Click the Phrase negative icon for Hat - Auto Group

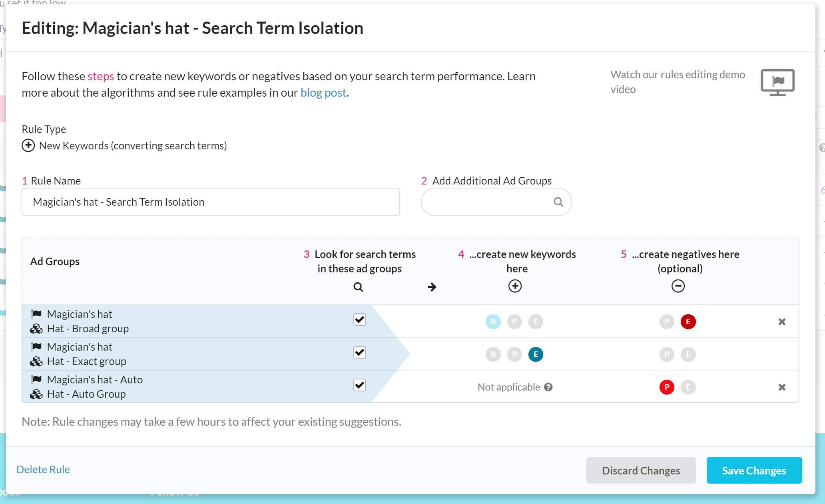[x=666, y=387]
